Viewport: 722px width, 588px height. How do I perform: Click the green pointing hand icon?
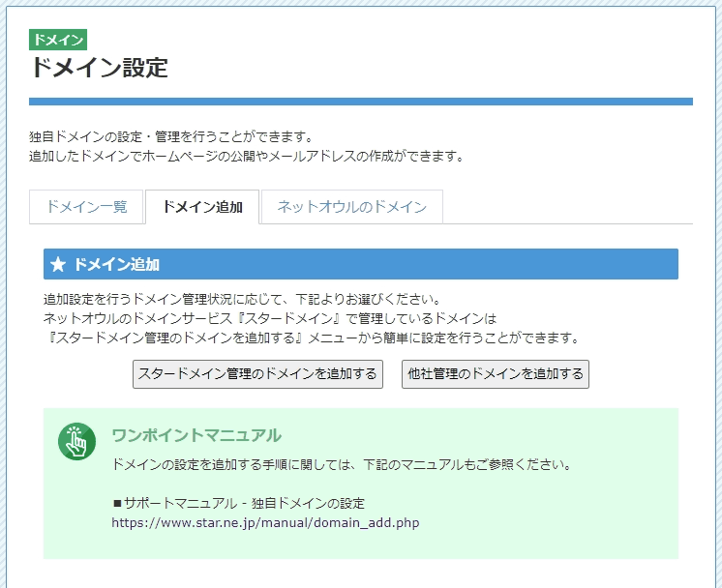76,441
